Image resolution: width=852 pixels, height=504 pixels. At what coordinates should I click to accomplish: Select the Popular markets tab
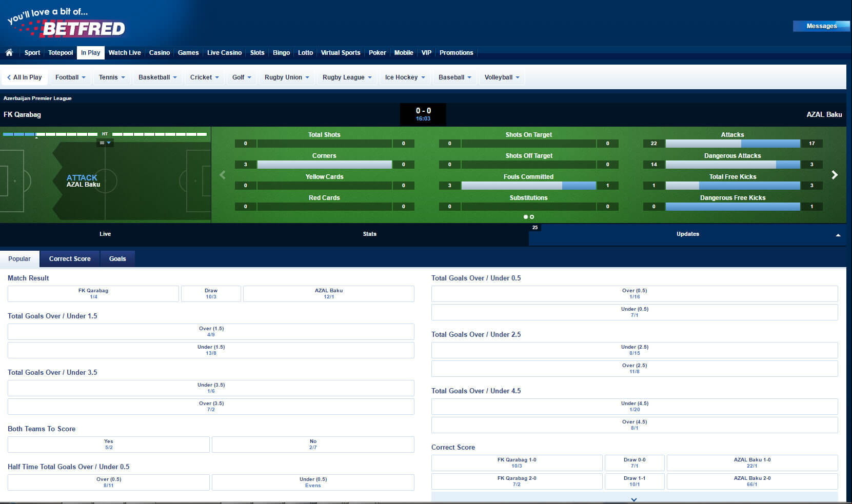coord(19,259)
